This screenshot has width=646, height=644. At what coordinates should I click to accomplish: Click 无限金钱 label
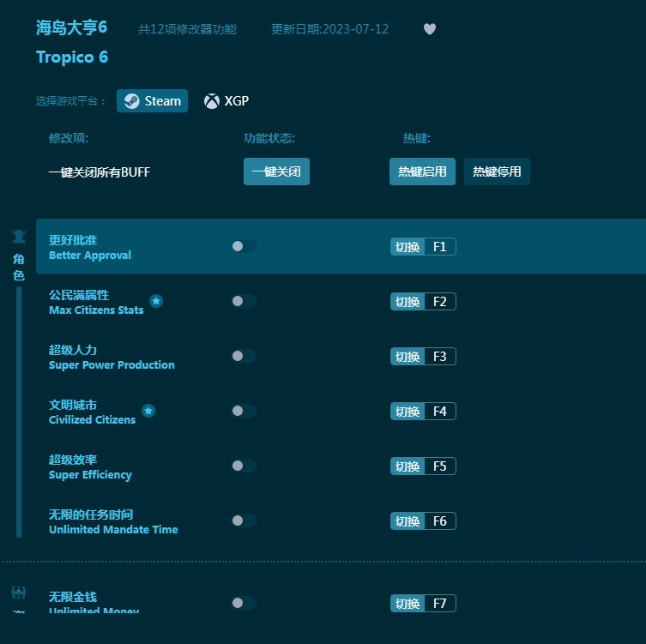point(73,597)
